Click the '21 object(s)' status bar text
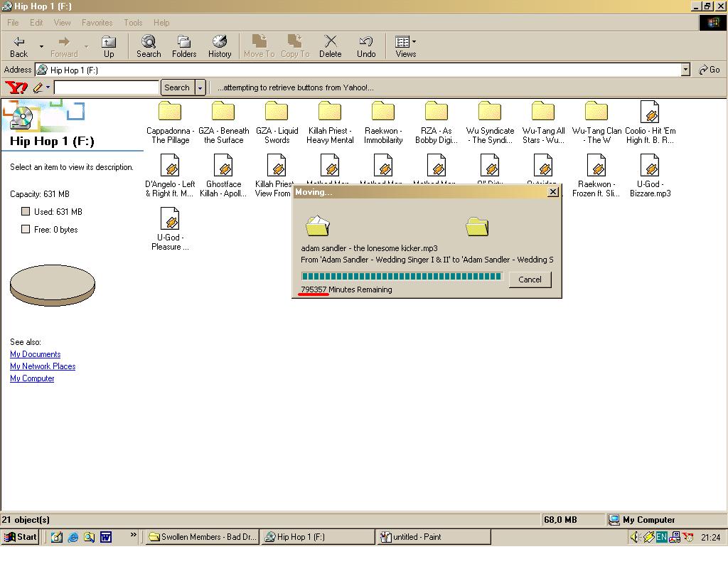 (26, 520)
